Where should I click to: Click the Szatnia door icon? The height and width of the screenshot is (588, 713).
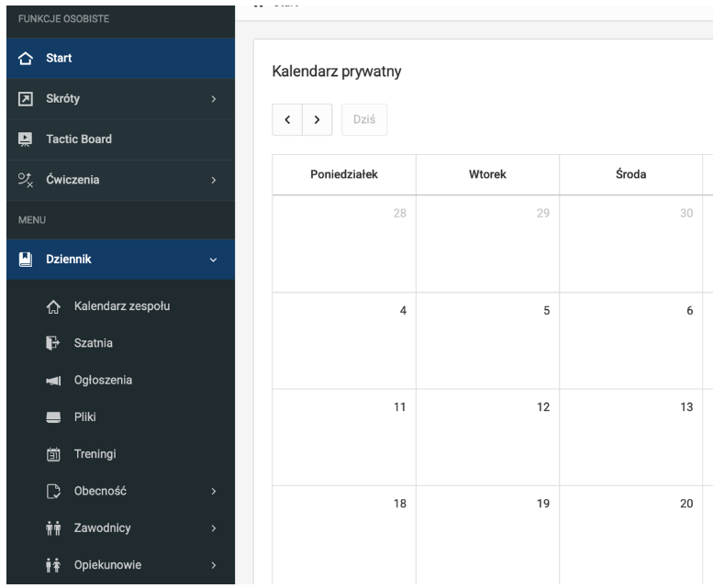(53, 343)
